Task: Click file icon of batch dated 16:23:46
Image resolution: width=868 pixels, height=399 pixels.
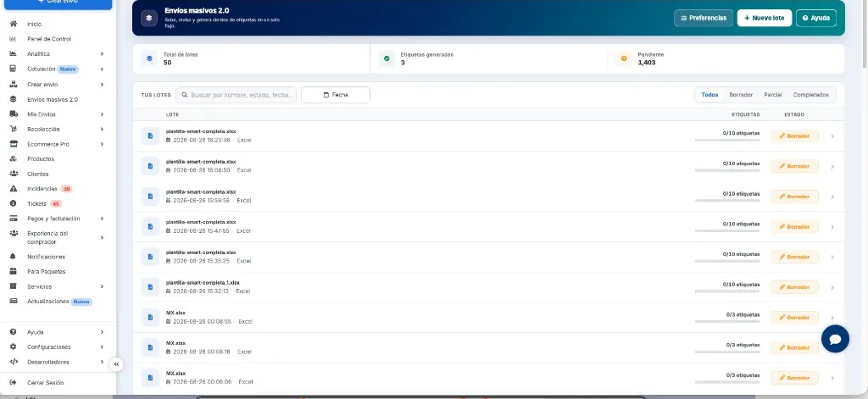Action: [150, 136]
